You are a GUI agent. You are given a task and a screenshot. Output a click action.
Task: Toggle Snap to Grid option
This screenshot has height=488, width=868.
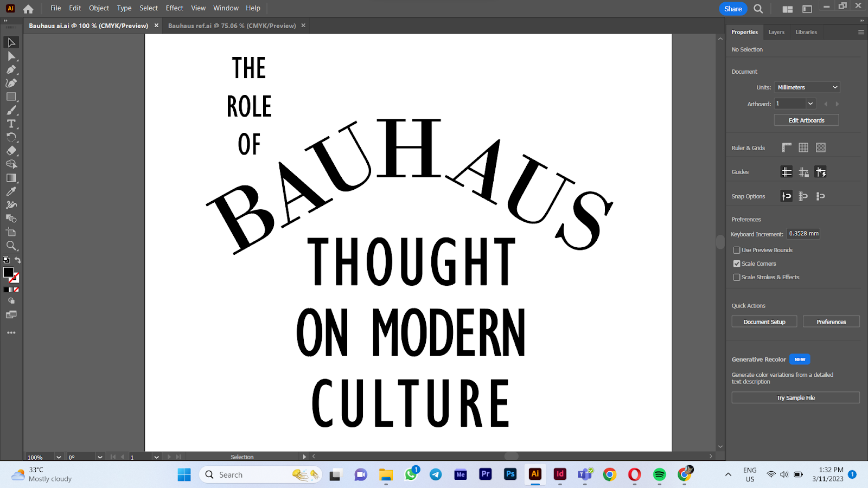803,196
